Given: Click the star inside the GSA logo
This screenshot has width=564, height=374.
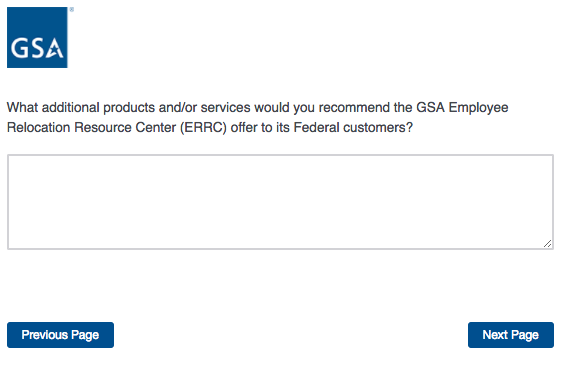Looking at the screenshot, I should (x=56, y=50).
